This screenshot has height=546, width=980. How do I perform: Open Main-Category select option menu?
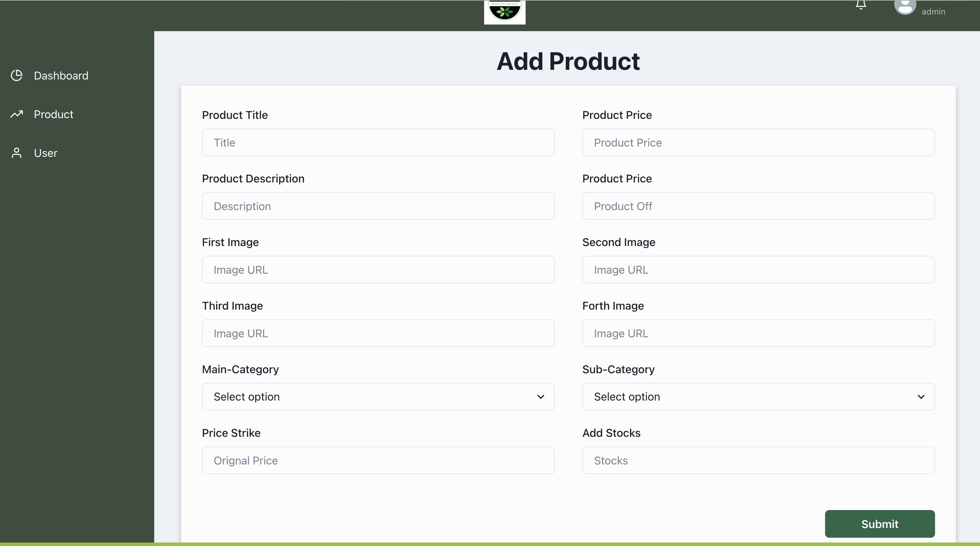pyautogui.click(x=378, y=396)
